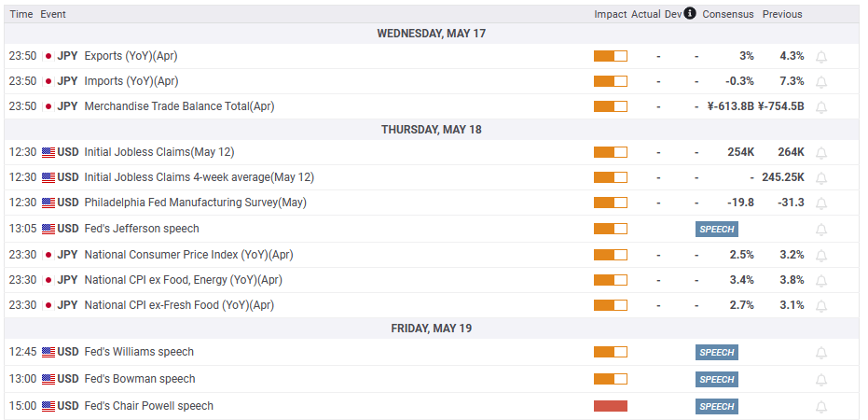This screenshot has width=868, height=420.
Task: Click bell for Fed's Chair Powell speech
Action: tap(821, 406)
